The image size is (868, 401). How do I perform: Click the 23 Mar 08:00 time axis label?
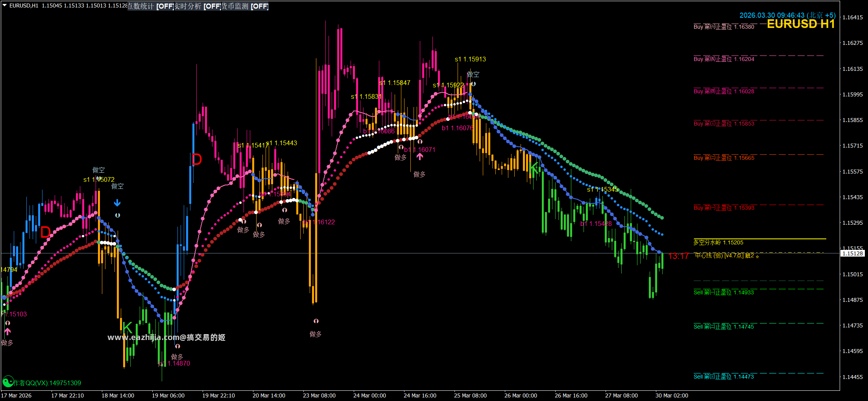coord(319,395)
